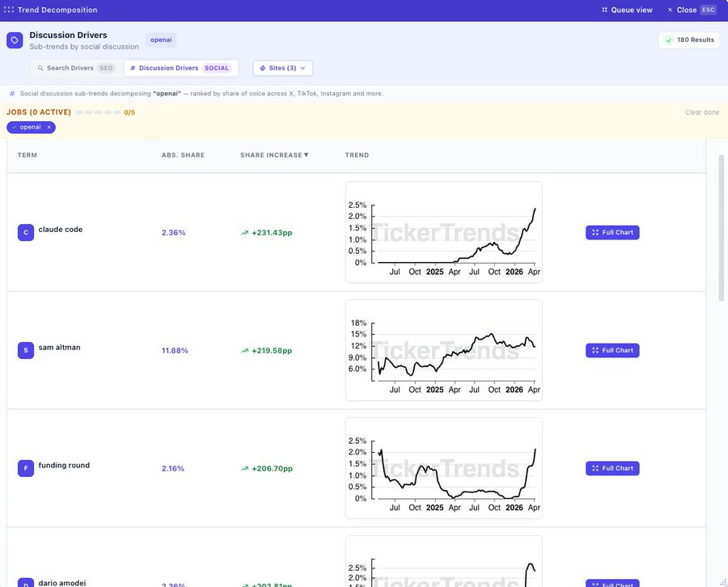Switch to Search Drivers SEO tab

[x=76, y=68]
